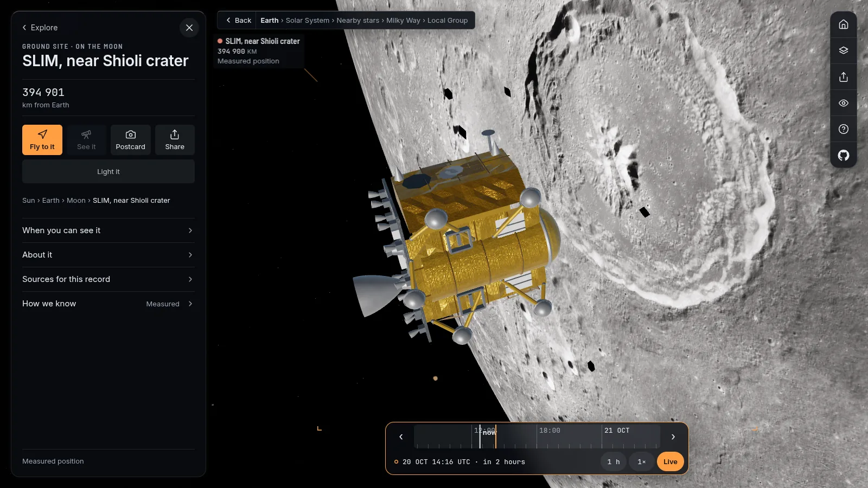Click the share/export icon in right toolbar
Viewport: 868px width, 488px height.
(844, 77)
